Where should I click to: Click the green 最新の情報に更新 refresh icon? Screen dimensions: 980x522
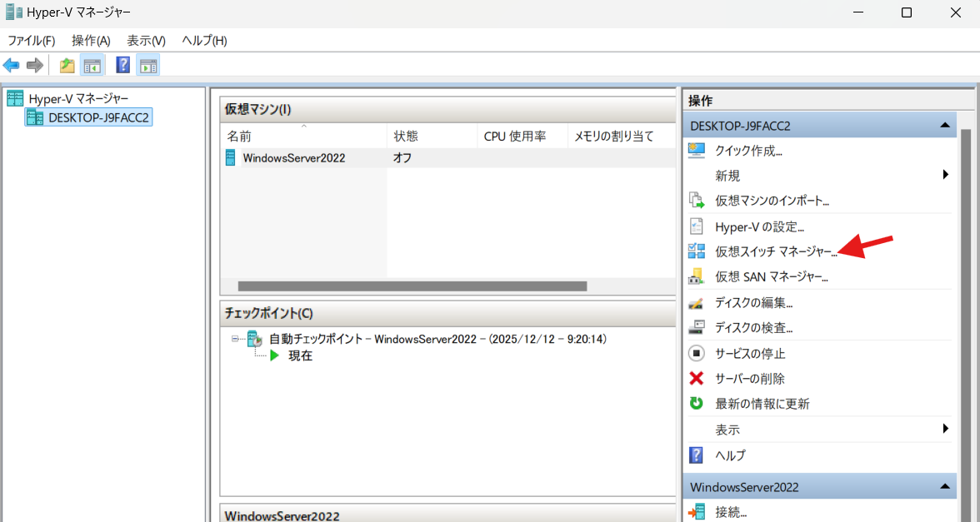[697, 404]
